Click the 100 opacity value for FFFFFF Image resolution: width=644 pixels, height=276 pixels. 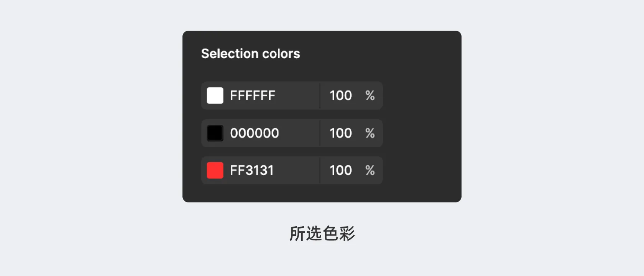click(x=340, y=95)
